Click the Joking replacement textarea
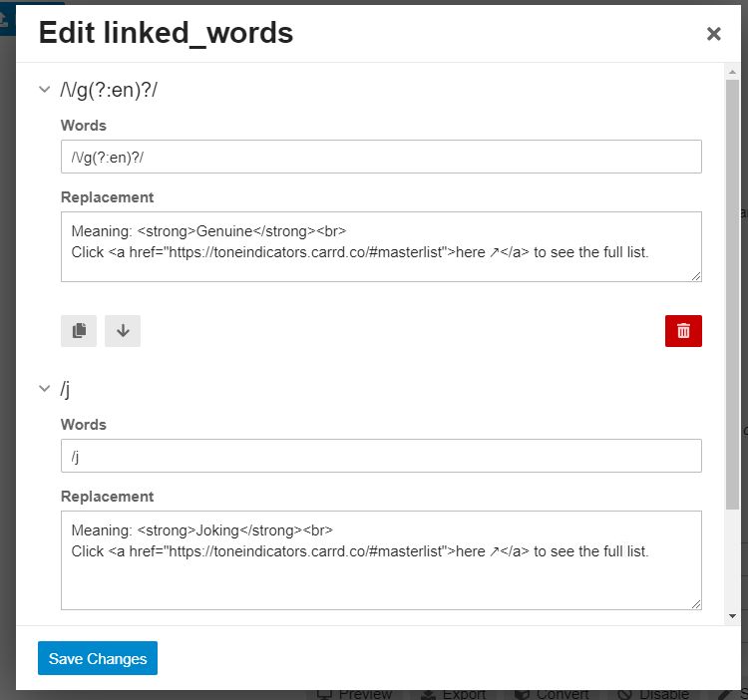The height and width of the screenshot is (700, 748). (x=381, y=560)
